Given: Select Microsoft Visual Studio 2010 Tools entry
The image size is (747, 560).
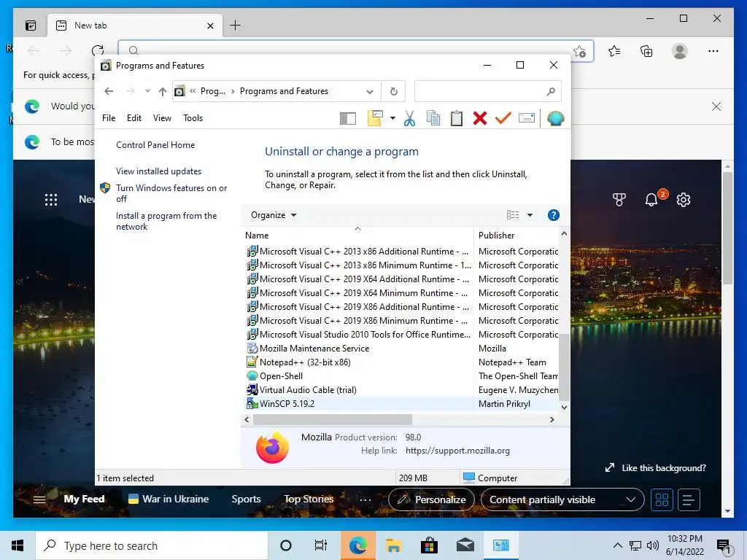Looking at the screenshot, I should coord(359,334).
